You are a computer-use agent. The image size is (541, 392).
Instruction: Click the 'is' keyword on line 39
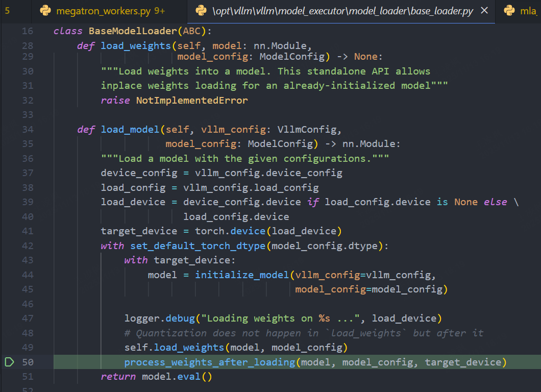(442, 202)
